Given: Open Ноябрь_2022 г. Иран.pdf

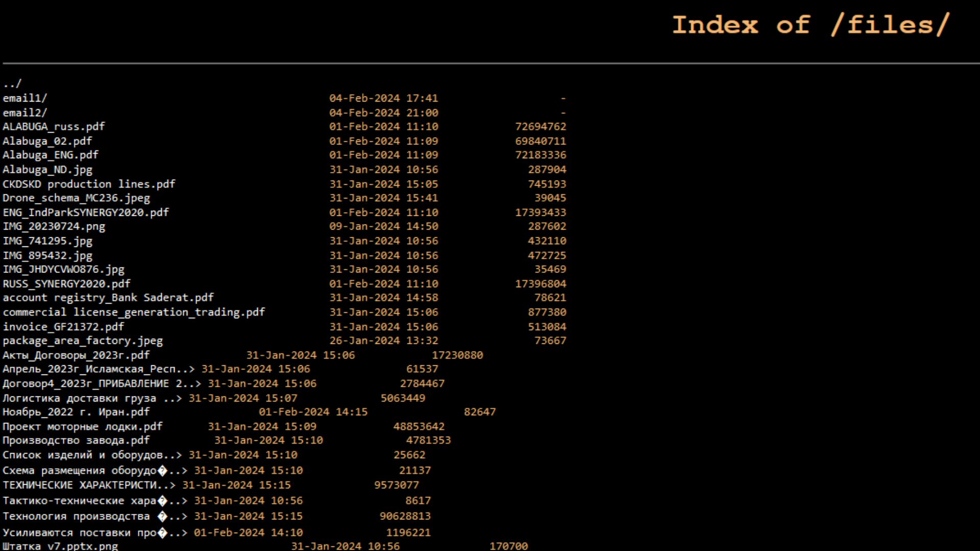Looking at the screenshot, I should click(x=76, y=412).
